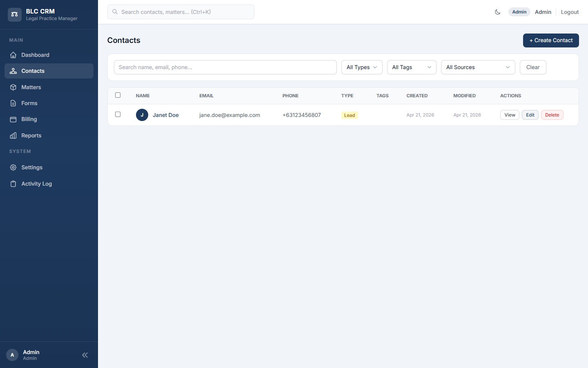Click the Lead type badge
The image size is (588, 368).
(x=350, y=115)
